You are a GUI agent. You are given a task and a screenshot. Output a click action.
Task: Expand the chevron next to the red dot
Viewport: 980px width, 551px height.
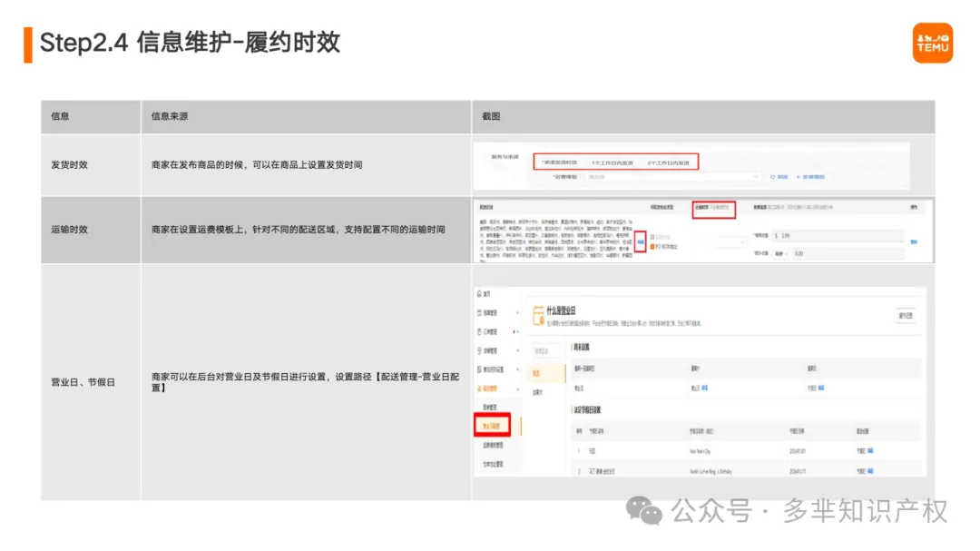(x=518, y=332)
